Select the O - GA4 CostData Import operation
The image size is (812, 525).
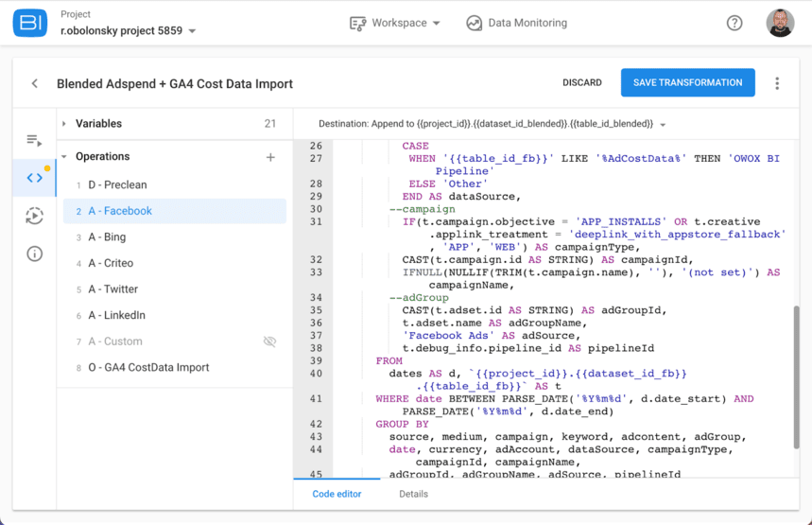pyautogui.click(x=148, y=367)
